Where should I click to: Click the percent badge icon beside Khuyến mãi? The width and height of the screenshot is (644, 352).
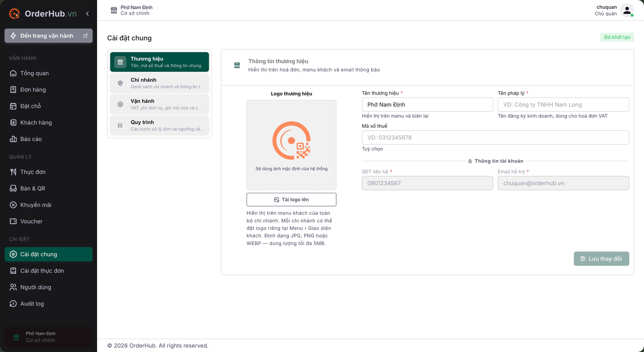(x=13, y=205)
